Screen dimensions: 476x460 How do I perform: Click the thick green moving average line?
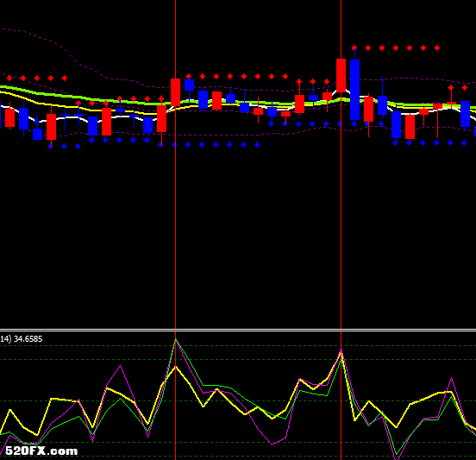[91, 98]
